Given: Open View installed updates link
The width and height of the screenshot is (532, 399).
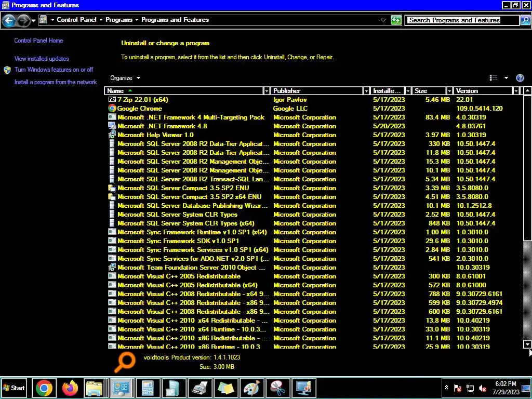Looking at the screenshot, I should tap(42, 59).
